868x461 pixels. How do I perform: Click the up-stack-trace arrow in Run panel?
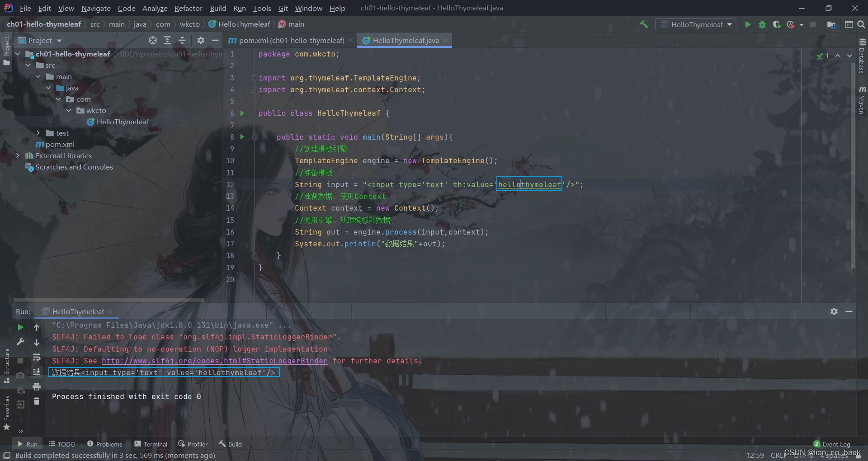point(37,327)
